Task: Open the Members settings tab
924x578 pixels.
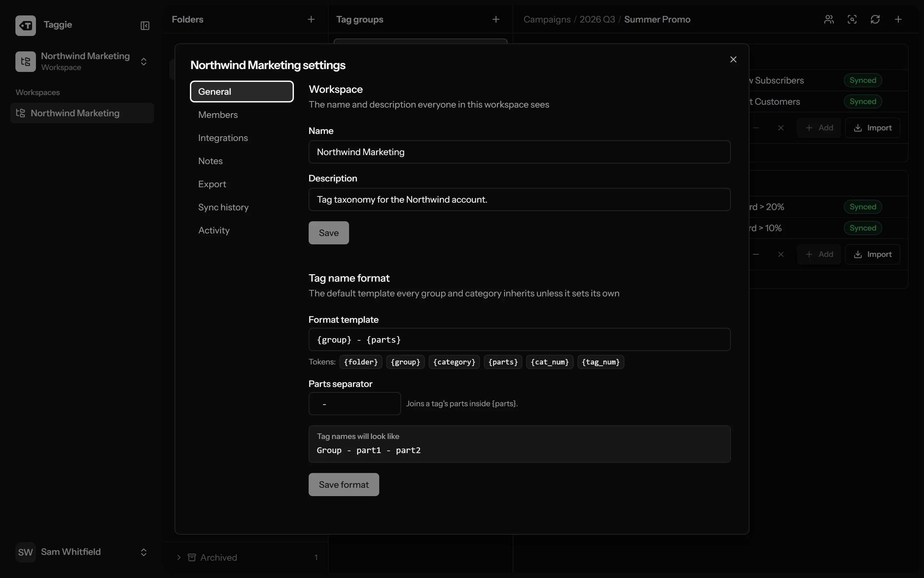Action: (242, 115)
